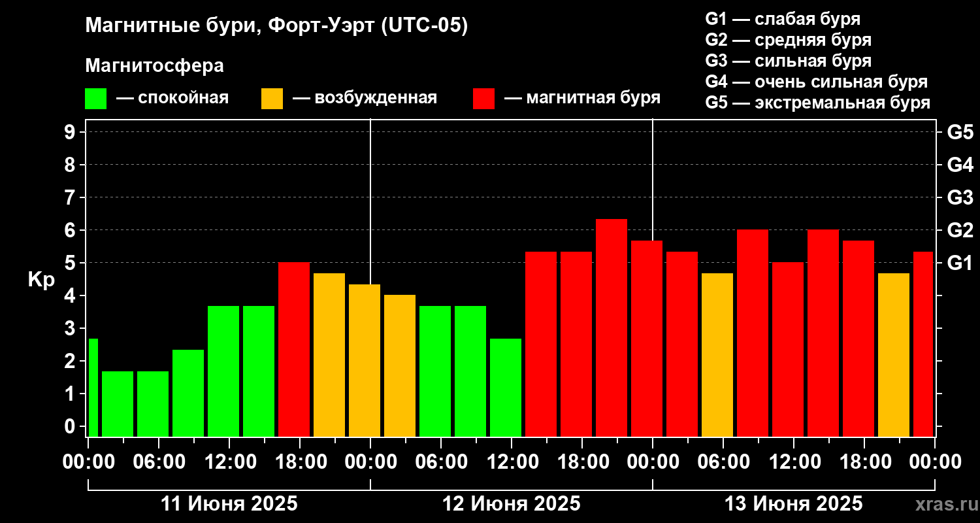This screenshot has width=980, height=523.
Task: Click the green 'спокойная' legend swatch
Action: click(95, 99)
